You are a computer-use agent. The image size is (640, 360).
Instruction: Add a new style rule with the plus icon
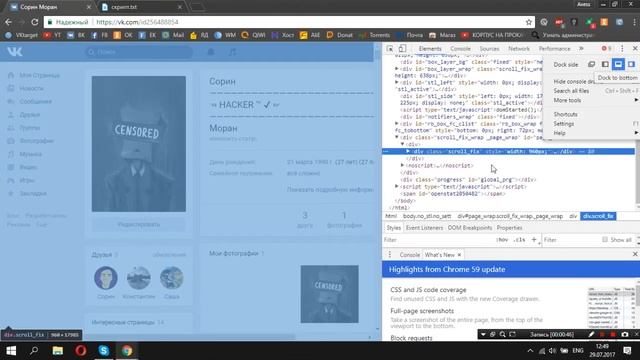(x=533, y=240)
